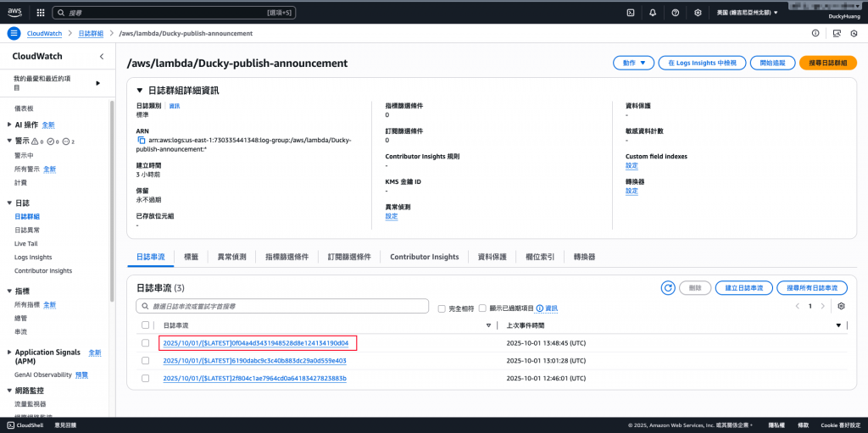Viewport: 868px width, 433px height.
Task: Refresh the log streams list
Action: point(668,288)
